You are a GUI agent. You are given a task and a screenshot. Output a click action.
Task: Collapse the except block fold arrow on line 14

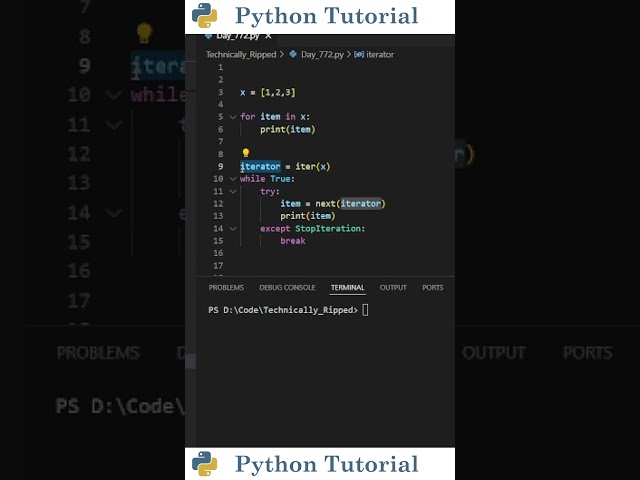tap(233, 229)
